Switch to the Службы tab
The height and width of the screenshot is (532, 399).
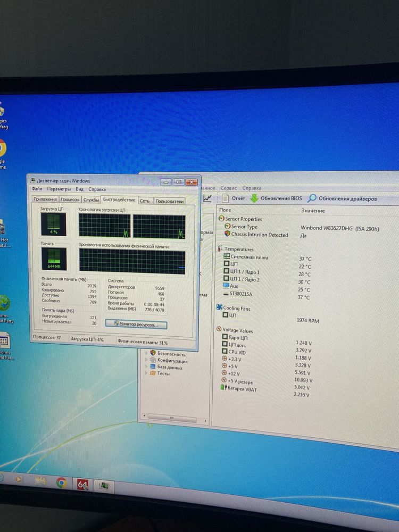[x=92, y=200]
